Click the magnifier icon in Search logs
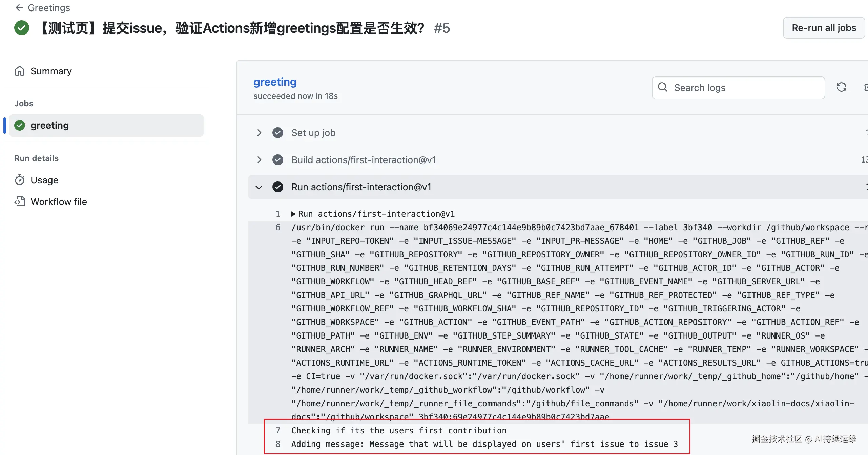This screenshot has width=868, height=455. pyautogui.click(x=663, y=87)
